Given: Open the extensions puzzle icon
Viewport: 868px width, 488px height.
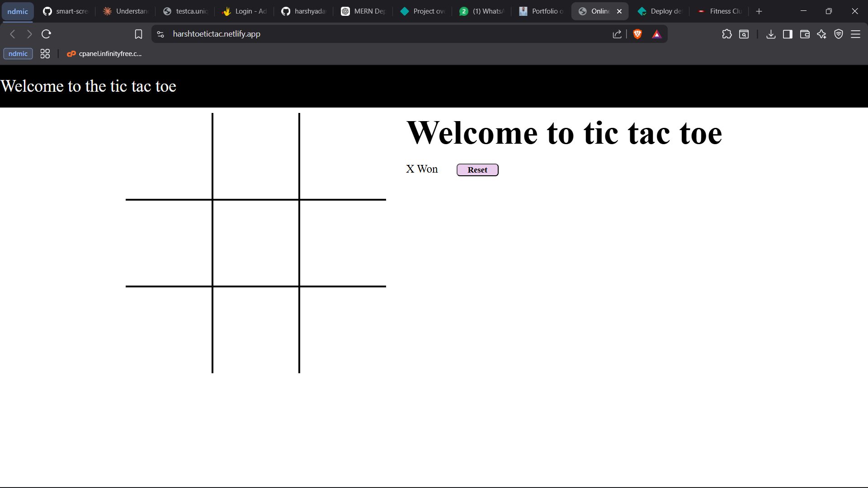Looking at the screenshot, I should tap(726, 34).
